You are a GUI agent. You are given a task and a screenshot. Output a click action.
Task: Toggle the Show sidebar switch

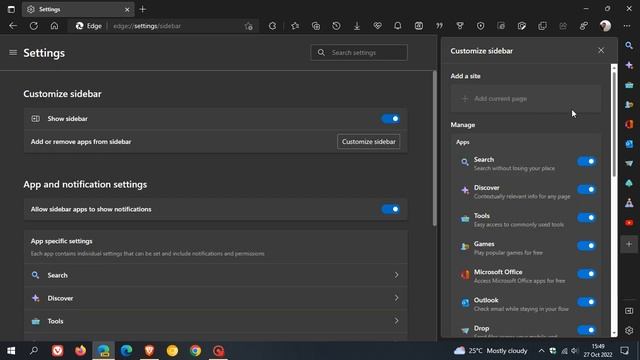[391, 119]
